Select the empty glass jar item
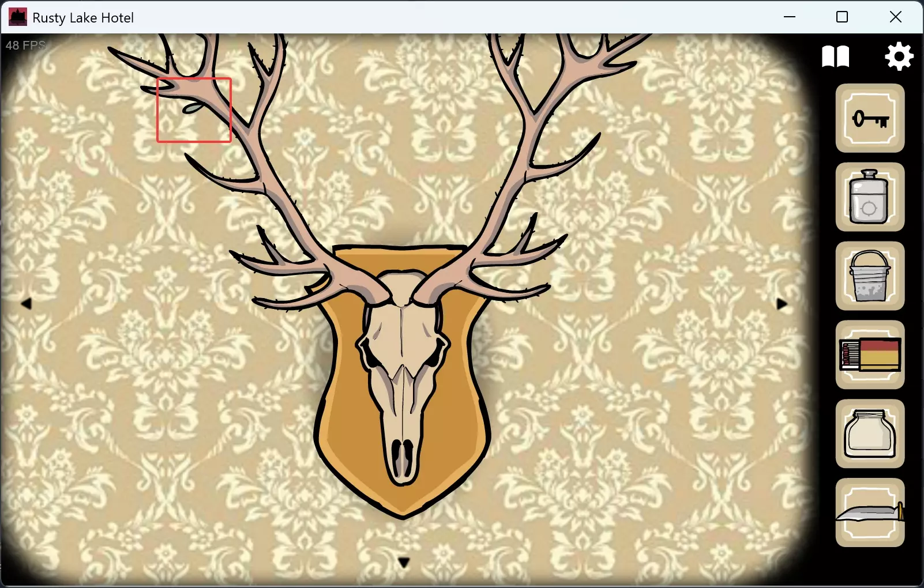 [870, 434]
